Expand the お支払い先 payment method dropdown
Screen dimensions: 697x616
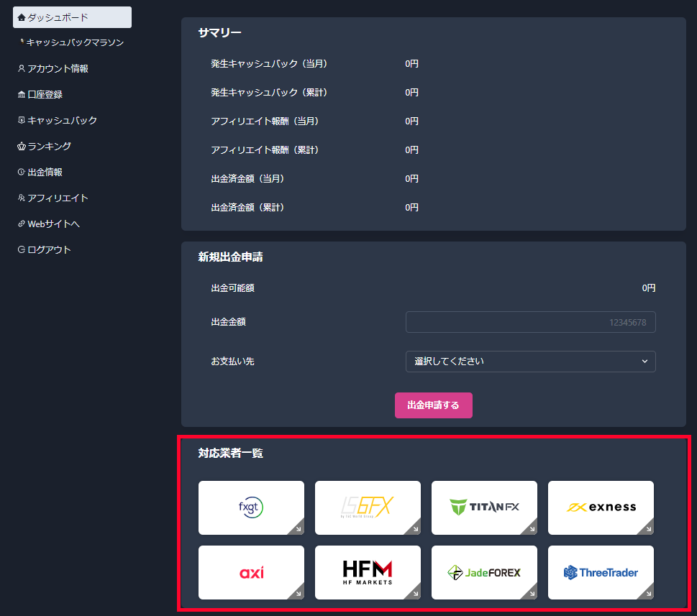(530, 362)
